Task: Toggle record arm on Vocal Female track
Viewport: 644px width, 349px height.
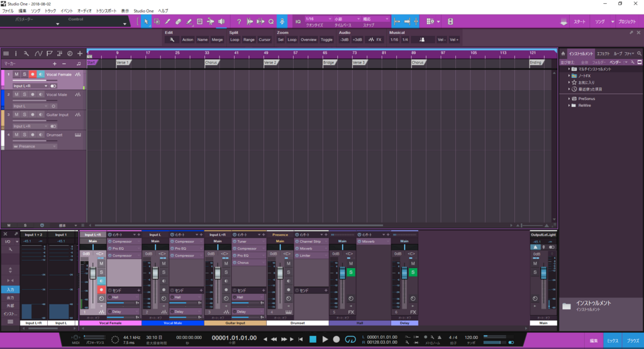Action: tap(33, 74)
